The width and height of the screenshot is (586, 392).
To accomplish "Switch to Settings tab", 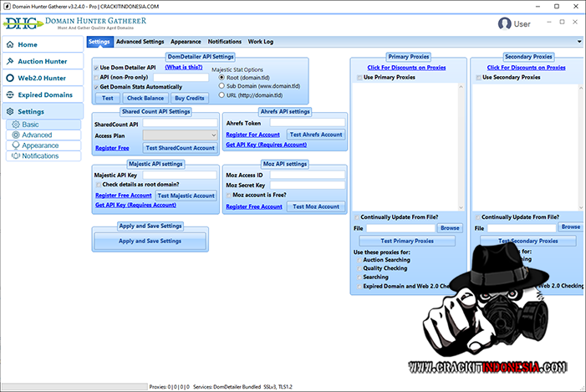I will pos(99,42).
